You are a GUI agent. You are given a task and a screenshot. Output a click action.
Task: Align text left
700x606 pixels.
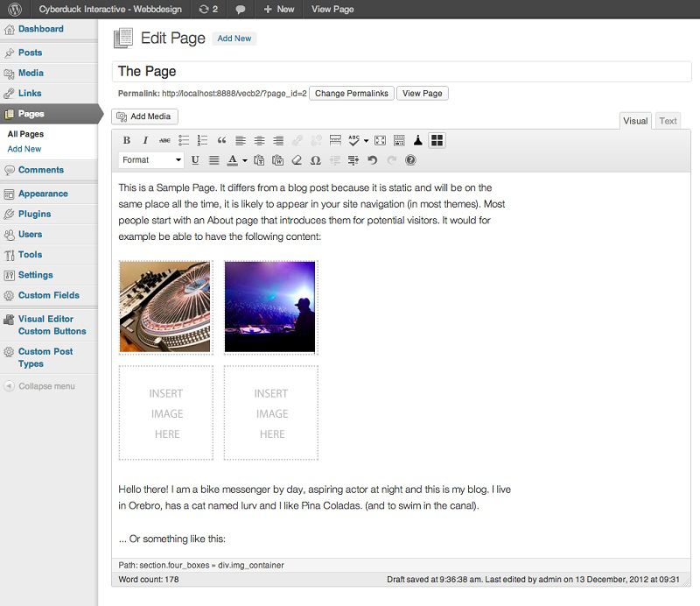pos(241,140)
